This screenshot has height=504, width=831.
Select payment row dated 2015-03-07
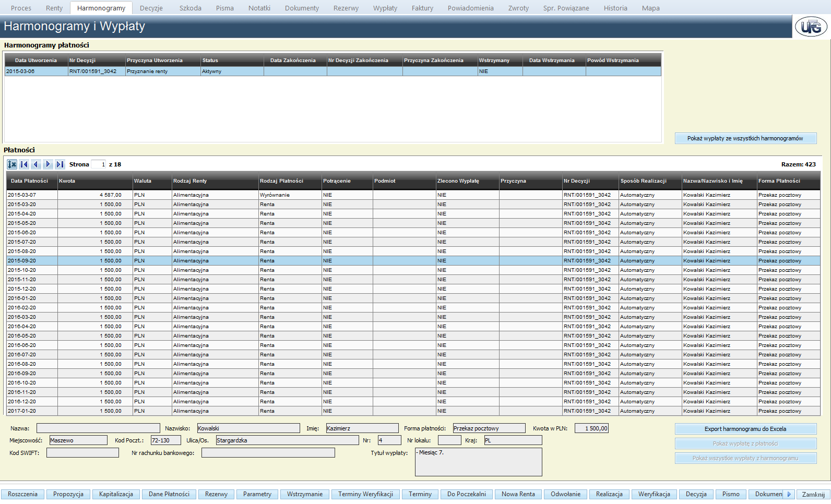(x=413, y=195)
